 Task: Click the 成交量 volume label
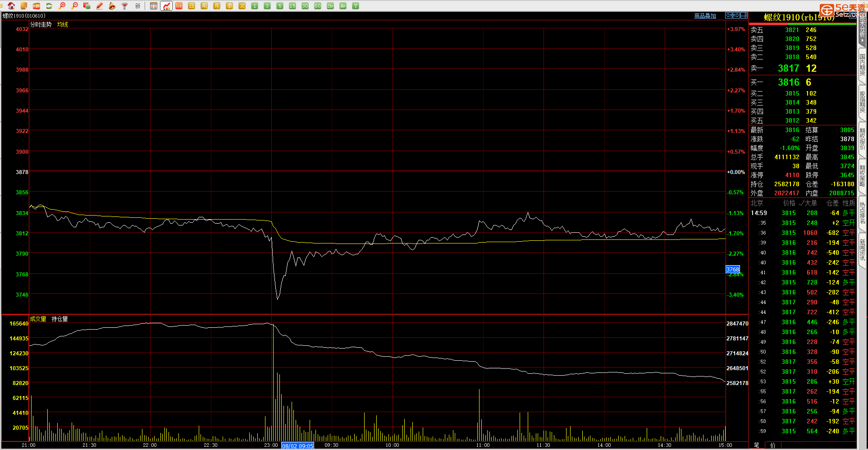38,319
